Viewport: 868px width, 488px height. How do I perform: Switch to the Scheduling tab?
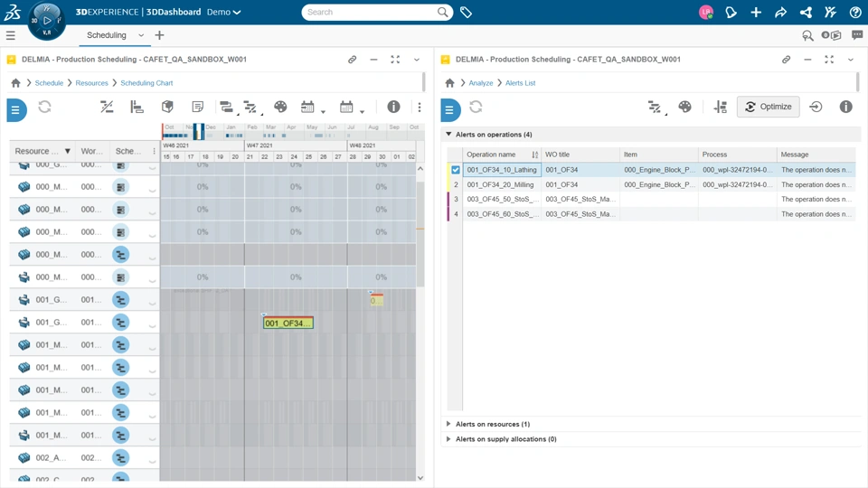[107, 35]
